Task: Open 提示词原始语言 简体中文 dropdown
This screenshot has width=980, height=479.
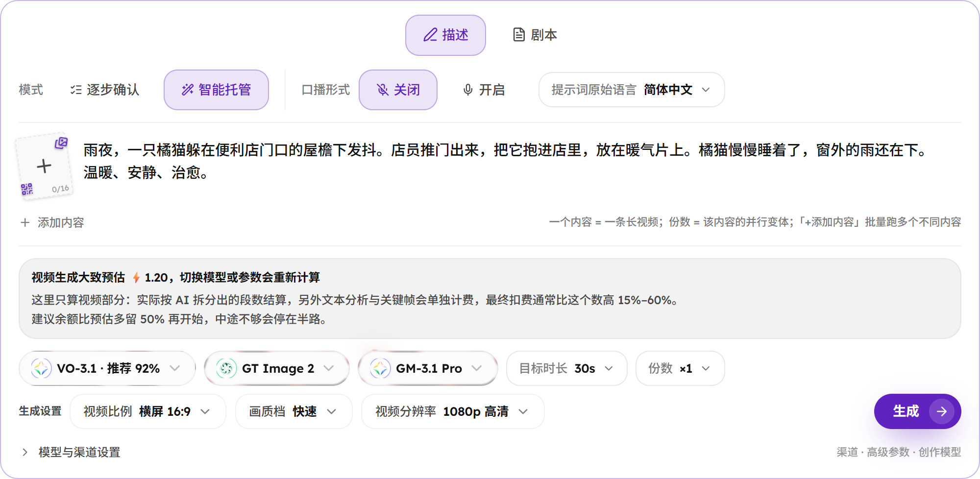Action: click(632, 90)
